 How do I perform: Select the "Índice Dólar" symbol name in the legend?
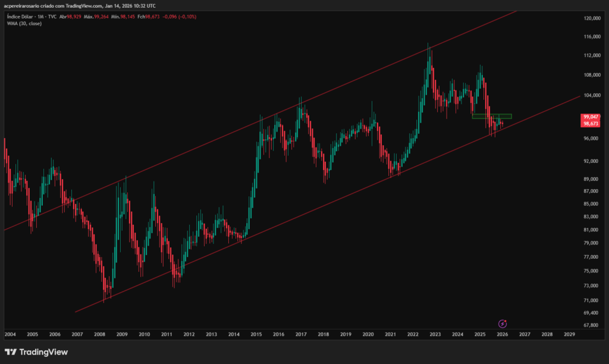[20, 17]
